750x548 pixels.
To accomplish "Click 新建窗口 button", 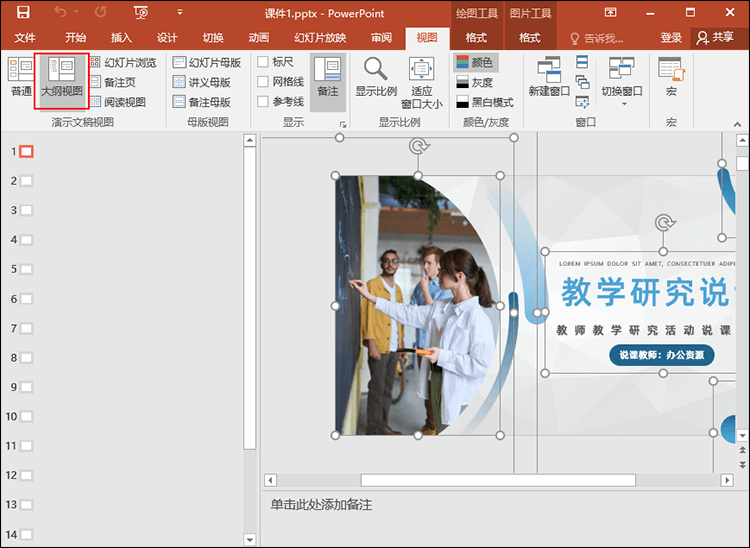I will (549, 77).
